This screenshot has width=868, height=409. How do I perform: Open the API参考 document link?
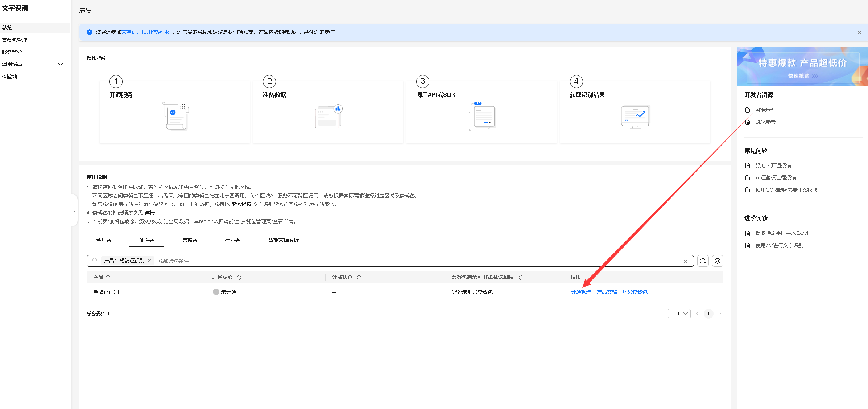[x=764, y=110]
